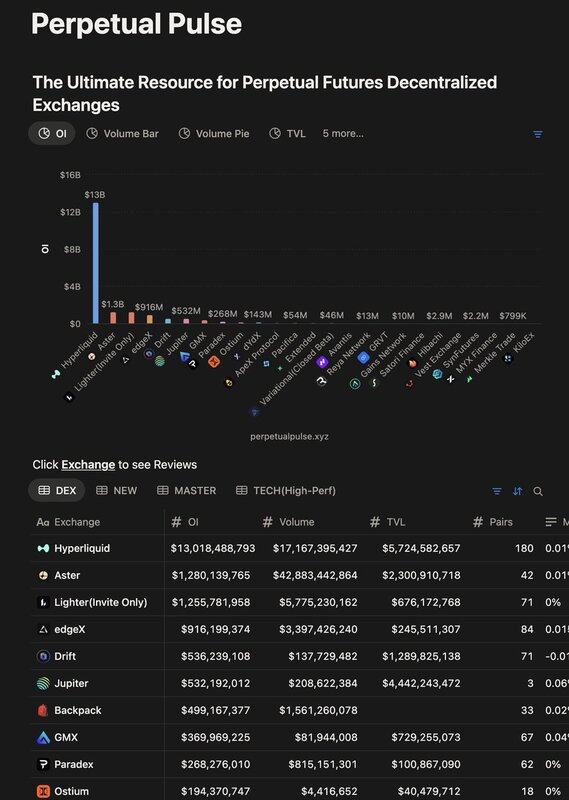Open the TVL chart tab
Image resolution: width=569 pixels, height=800 pixels.
pos(287,134)
